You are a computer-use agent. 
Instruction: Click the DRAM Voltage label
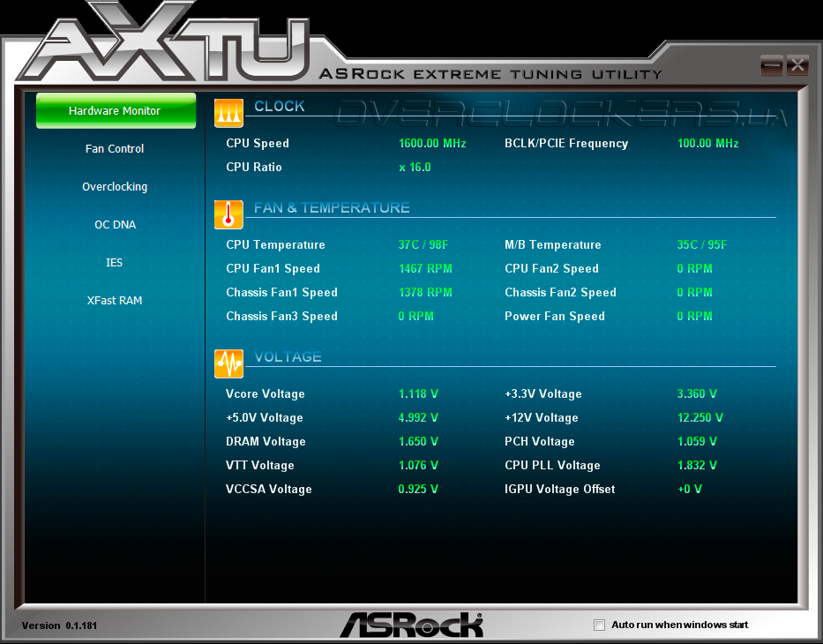[x=266, y=441]
